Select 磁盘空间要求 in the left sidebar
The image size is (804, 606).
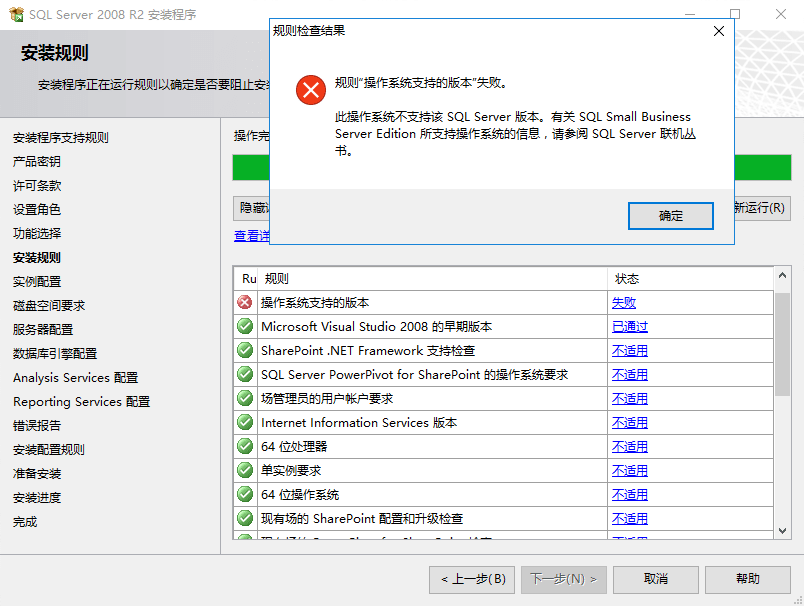click(x=49, y=305)
